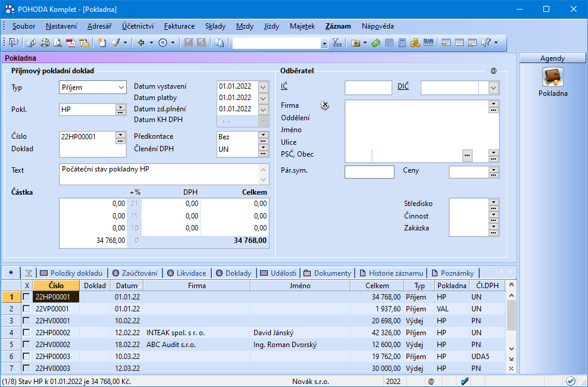
Task: Tick the checkbox for row 22HP00003
Action: click(26, 356)
